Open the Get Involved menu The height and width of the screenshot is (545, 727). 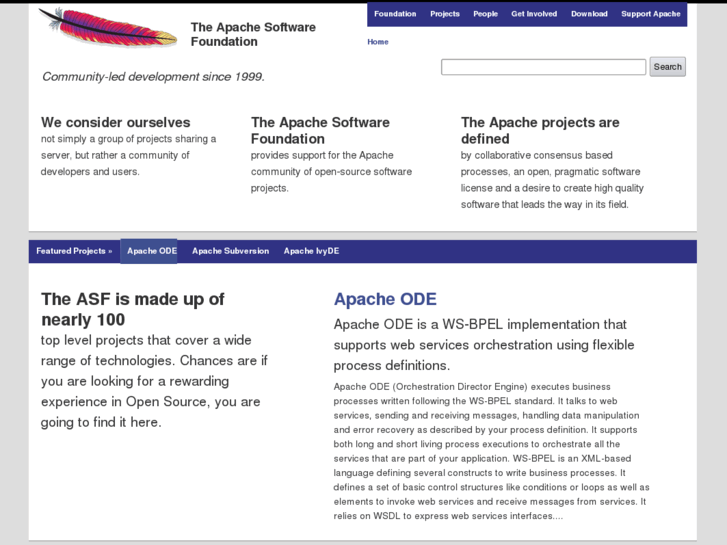coord(534,14)
